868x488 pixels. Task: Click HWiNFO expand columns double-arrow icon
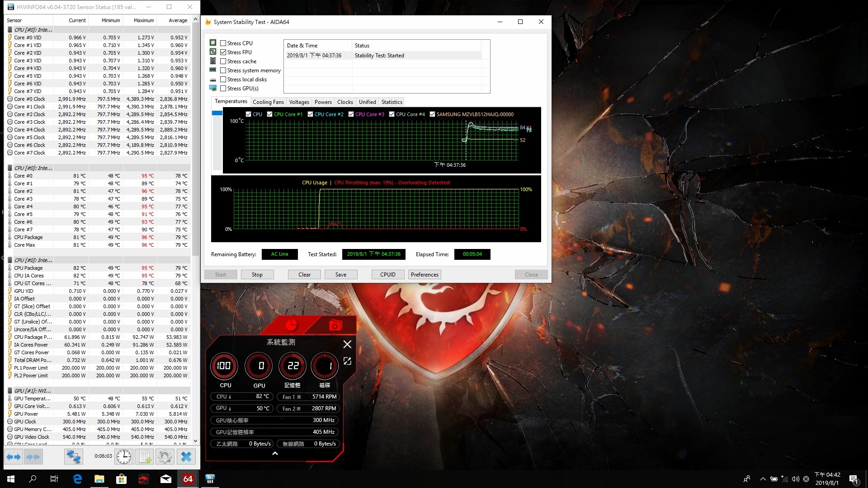click(x=14, y=457)
